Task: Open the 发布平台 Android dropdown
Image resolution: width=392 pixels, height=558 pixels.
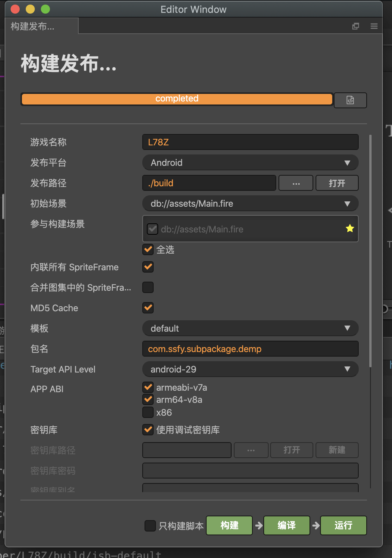Action: coord(250,163)
